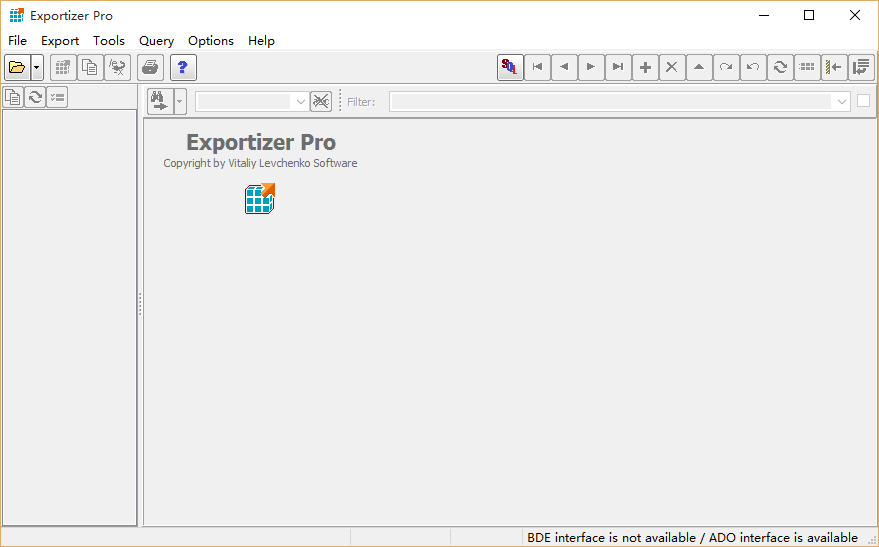
Task: Click the copy pages icon in left panel
Action: click(13, 98)
